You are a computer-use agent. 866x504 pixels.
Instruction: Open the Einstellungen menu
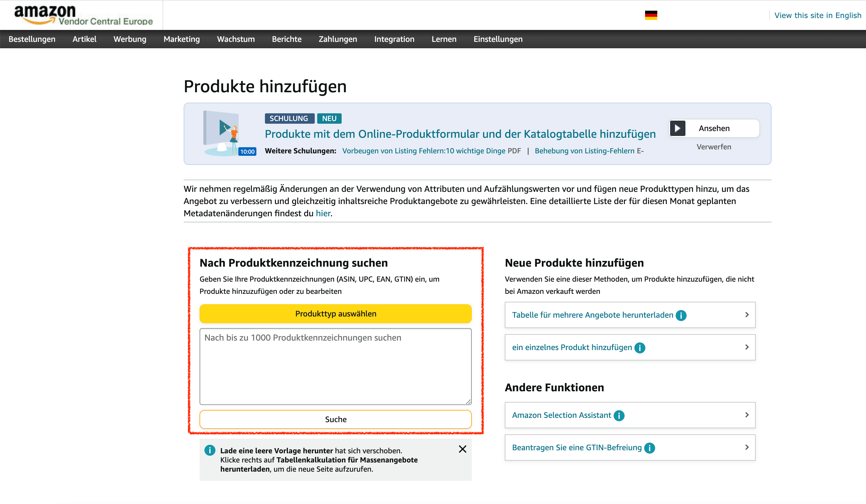(498, 39)
